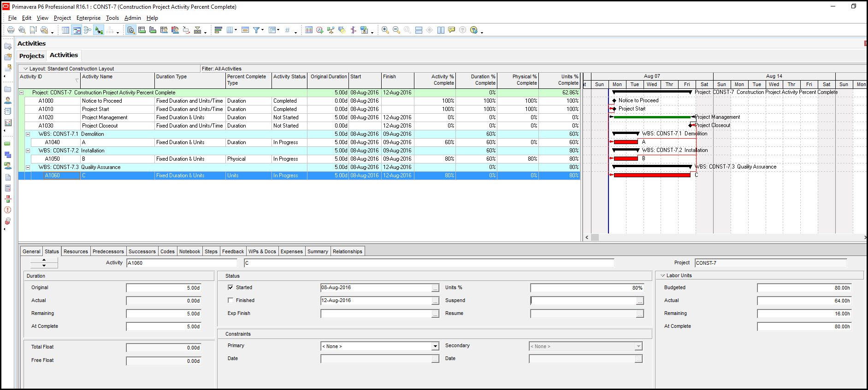Viewport: 868px width, 390px height.
Task: Open the Bars formatting icon
Action: (x=218, y=30)
